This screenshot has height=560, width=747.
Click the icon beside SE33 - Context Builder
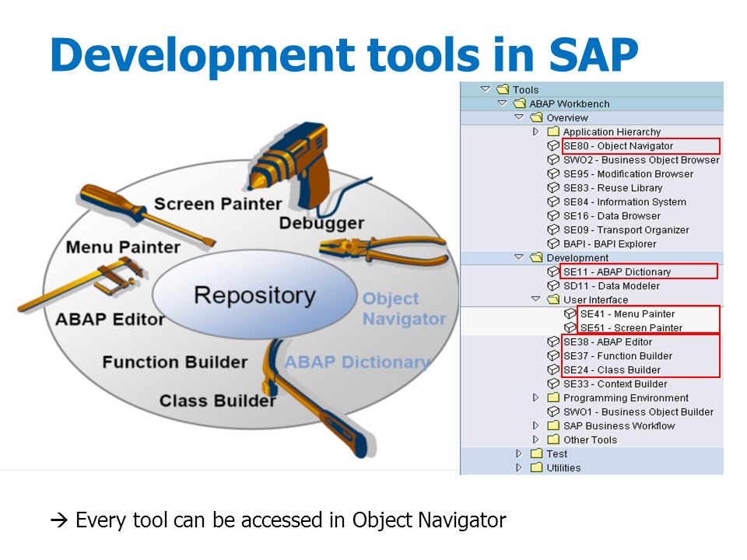[553, 383]
